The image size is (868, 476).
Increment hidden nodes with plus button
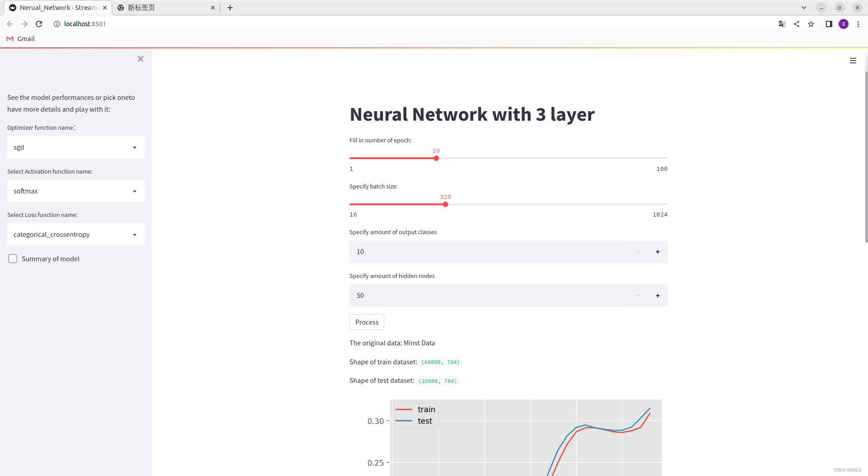point(657,296)
